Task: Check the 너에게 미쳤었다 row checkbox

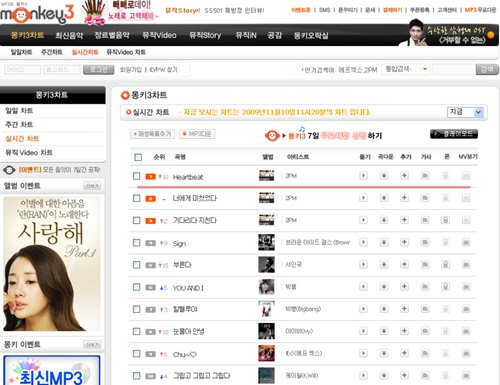Action: pyautogui.click(x=136, y=198)
